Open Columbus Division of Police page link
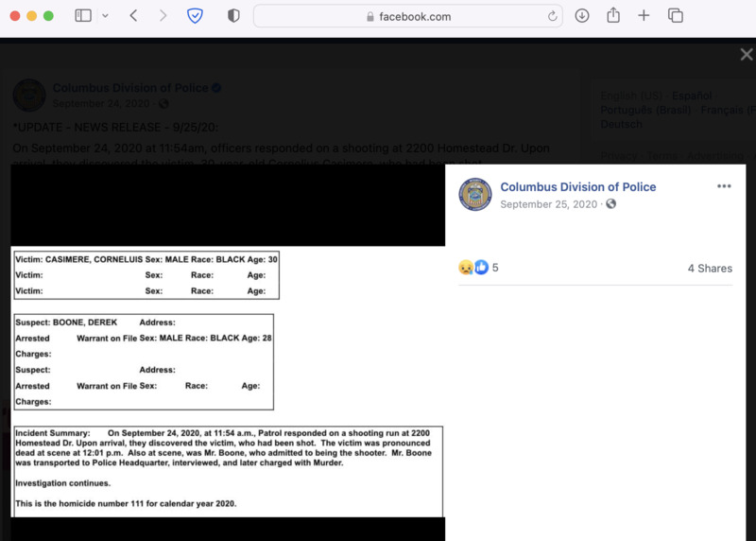756x541 pixels. [577, 187]
